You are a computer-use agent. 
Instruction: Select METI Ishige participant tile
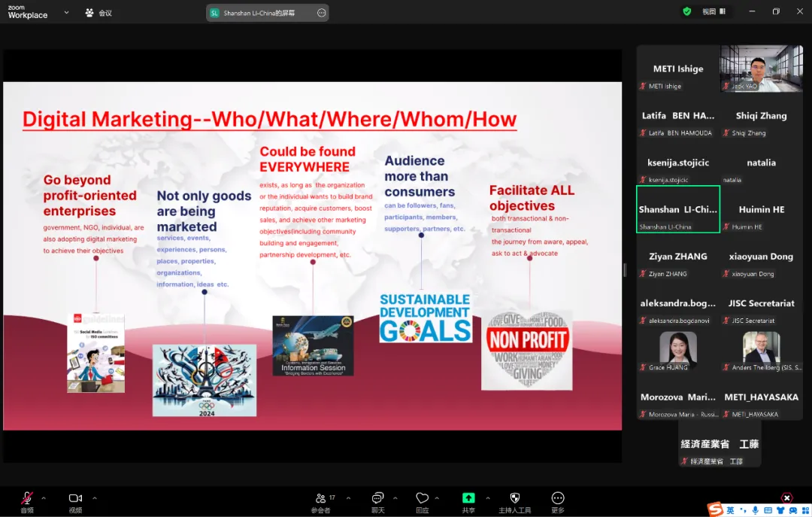[x=678, y=68]
